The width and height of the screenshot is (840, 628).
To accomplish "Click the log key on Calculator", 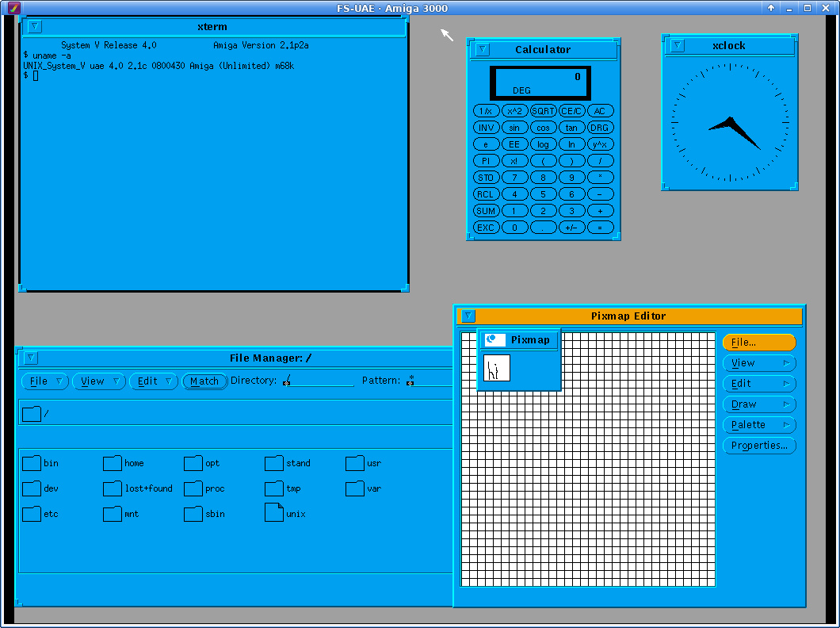I will point(543,144).
